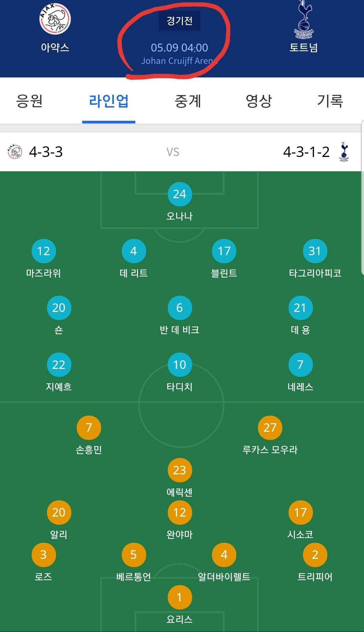Viewport: 364px width, 632px height.
Task: Switch to the 중계 tab
Action: click(x=187, y=101)
